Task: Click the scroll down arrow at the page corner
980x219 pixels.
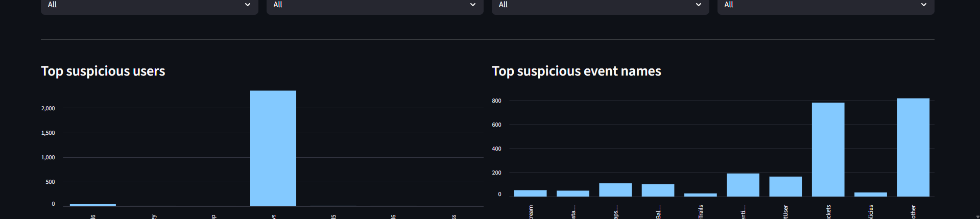Action: [977, 216]
